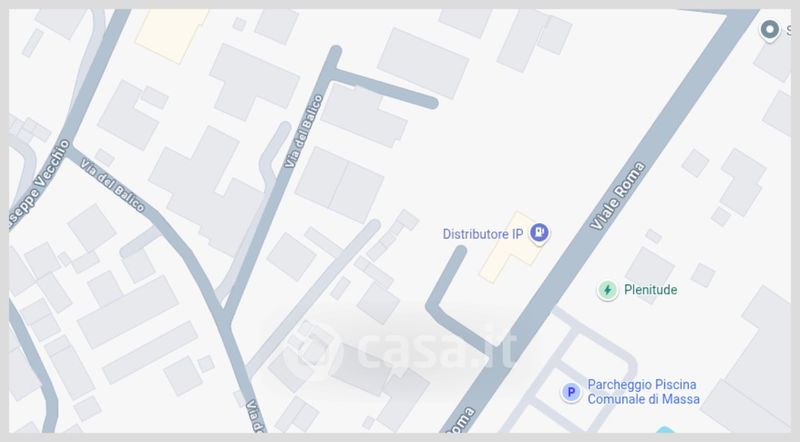Click the vertical Via del Balico label
Viewport: 800px width, 442px height.
[304, 131]
